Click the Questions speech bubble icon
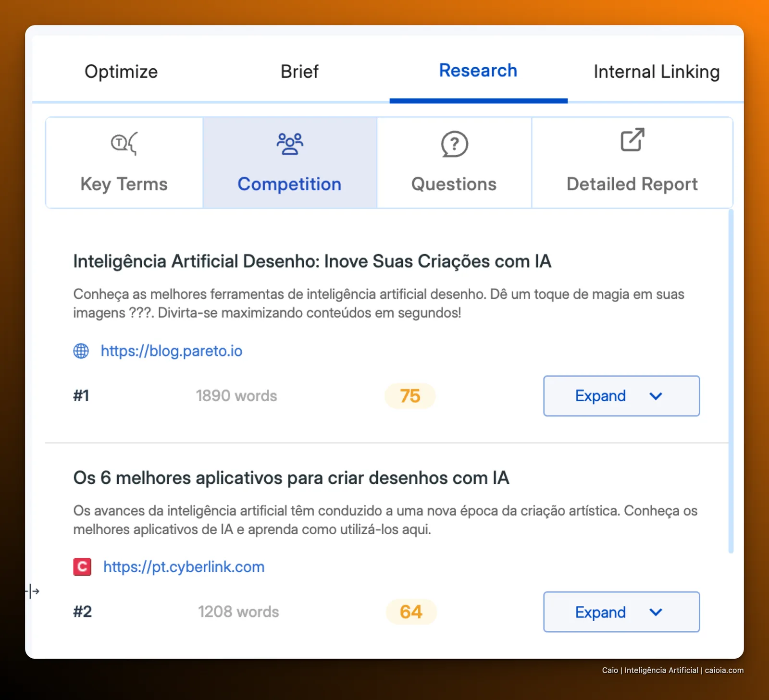 pos(454,144)
